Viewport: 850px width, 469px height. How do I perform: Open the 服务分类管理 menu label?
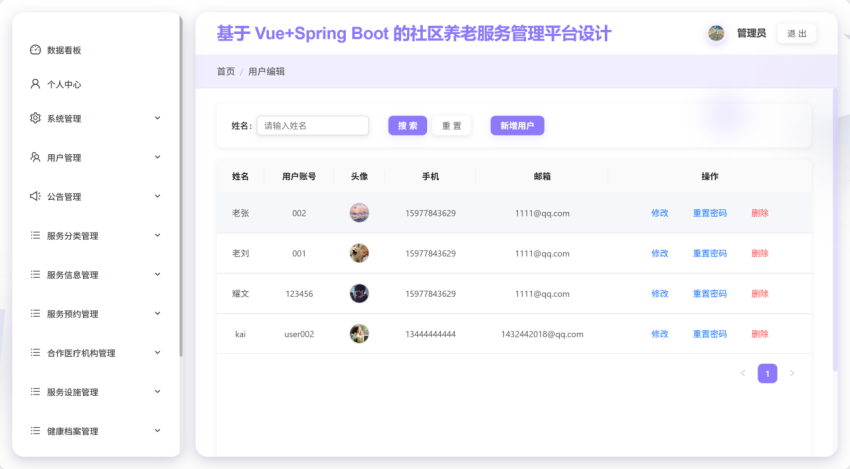pyautogui.click(x=73, y=235)
